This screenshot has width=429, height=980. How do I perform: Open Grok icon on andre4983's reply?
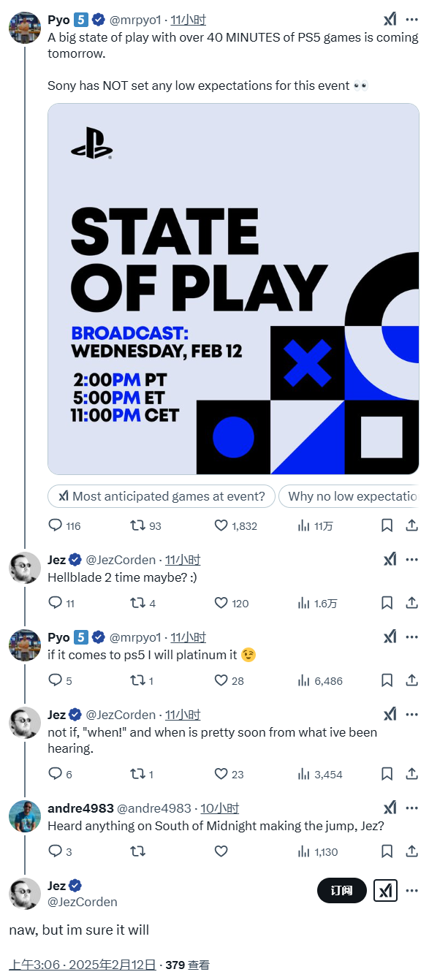coord(390,808)
